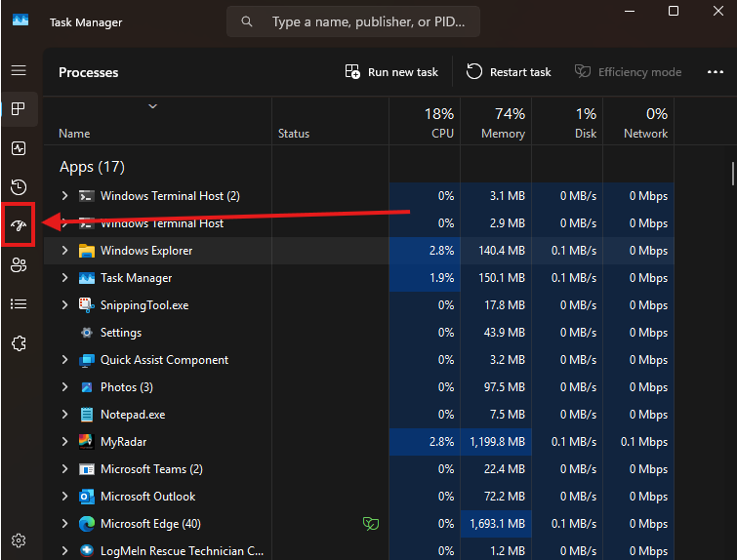Select the Settings process row

(358, 333)
